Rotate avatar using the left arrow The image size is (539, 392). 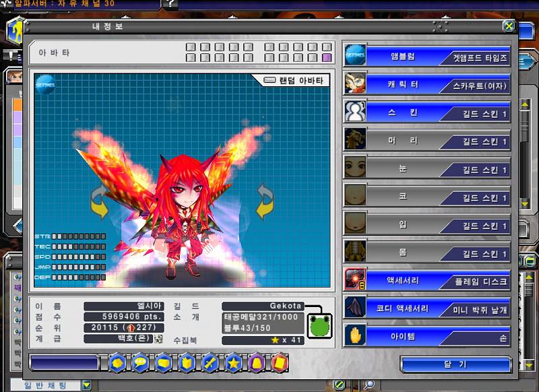tap(100, 203)
